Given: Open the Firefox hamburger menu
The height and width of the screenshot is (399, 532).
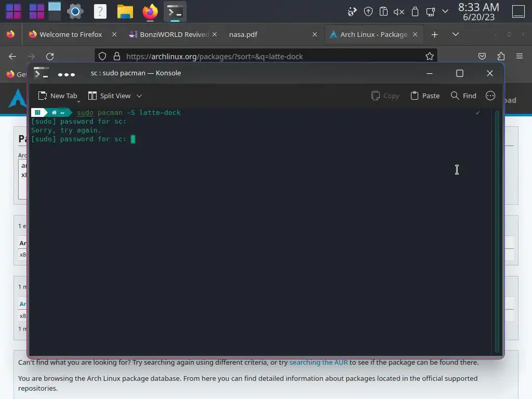Looking at the screenshot, I should [520, 56].
